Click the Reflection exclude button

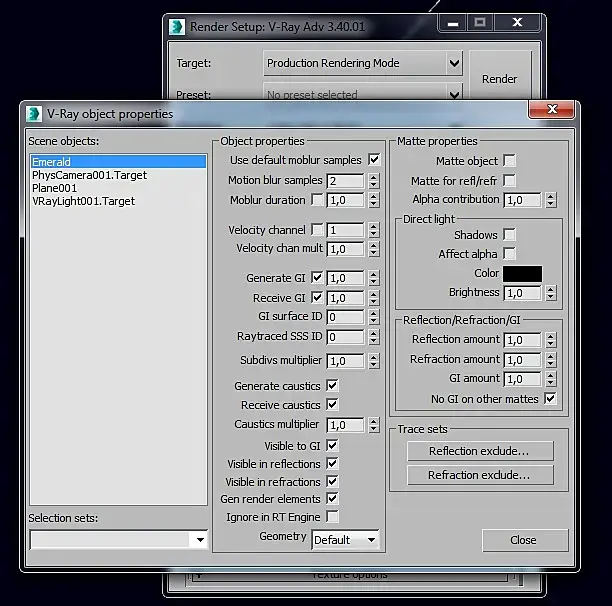click(480, 451)
